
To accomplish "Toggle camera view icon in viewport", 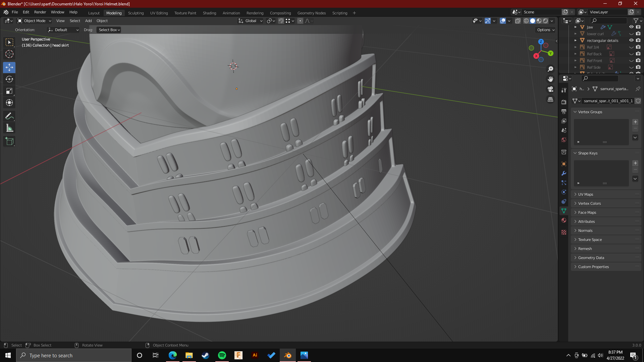I will pos(550,89).
